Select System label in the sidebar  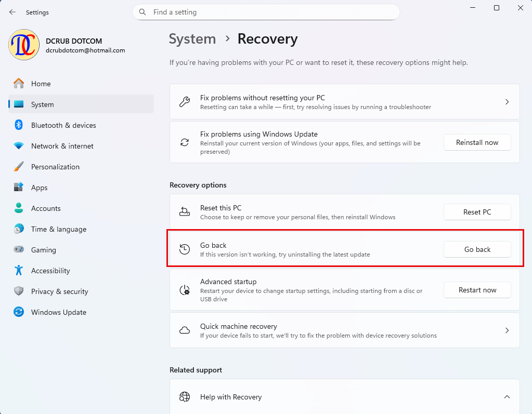coord(43,104)
